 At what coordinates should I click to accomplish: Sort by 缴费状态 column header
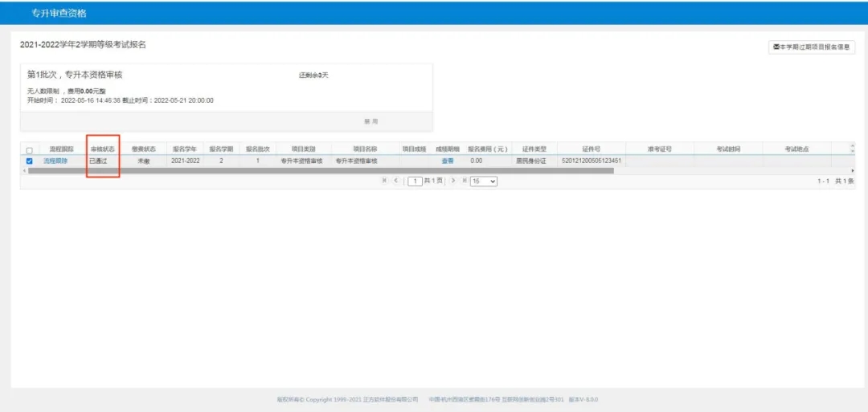pos(143,149)
